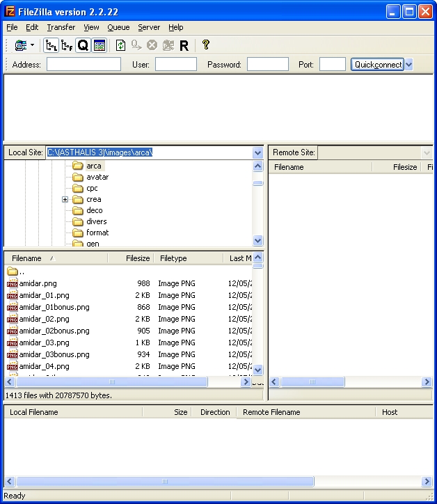The width and height of the screenshot is (437, 504).
Task: Select the deco folder icon
Action: [x=78, y=210]
